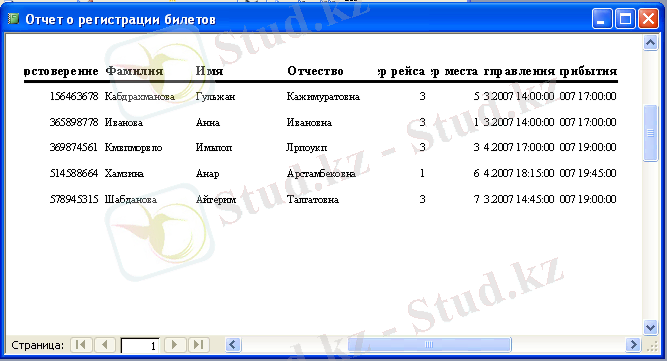This screenshot has height=361, width=667.
Task: Click the window resize grip corner
Action: click(x=651, y=346)
